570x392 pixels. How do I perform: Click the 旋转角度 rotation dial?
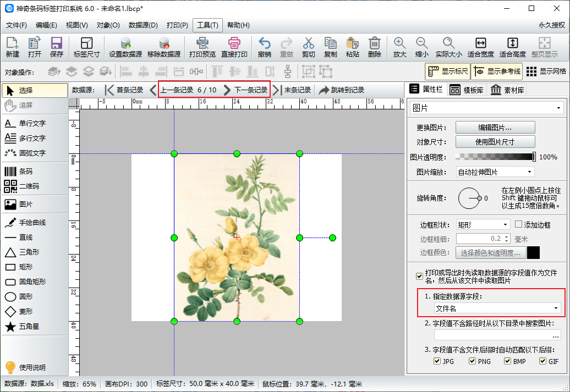[469, 198]
